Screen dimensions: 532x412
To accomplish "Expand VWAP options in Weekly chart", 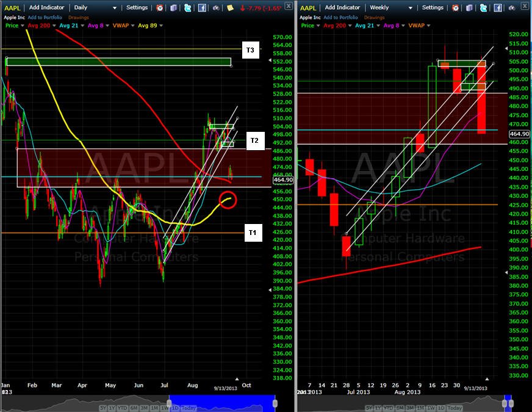I will tap(428, 26).
